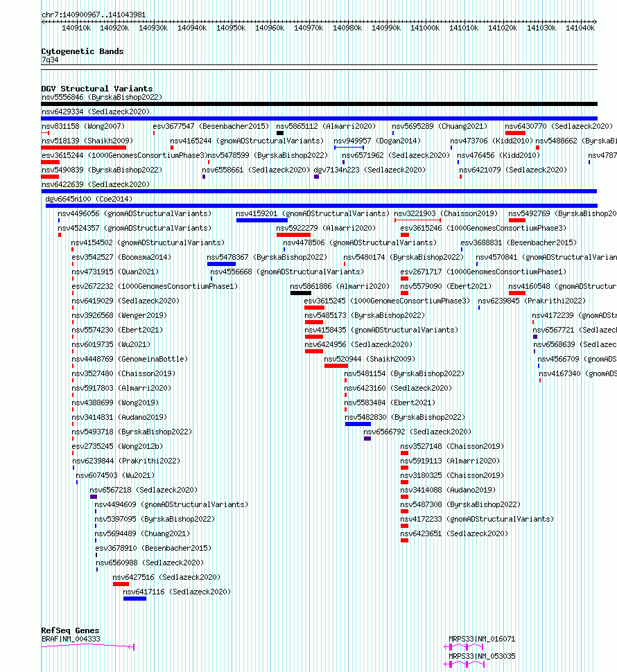
Task: Open nsv4496056 gnomAD variant label
Action: click(134, 213)
